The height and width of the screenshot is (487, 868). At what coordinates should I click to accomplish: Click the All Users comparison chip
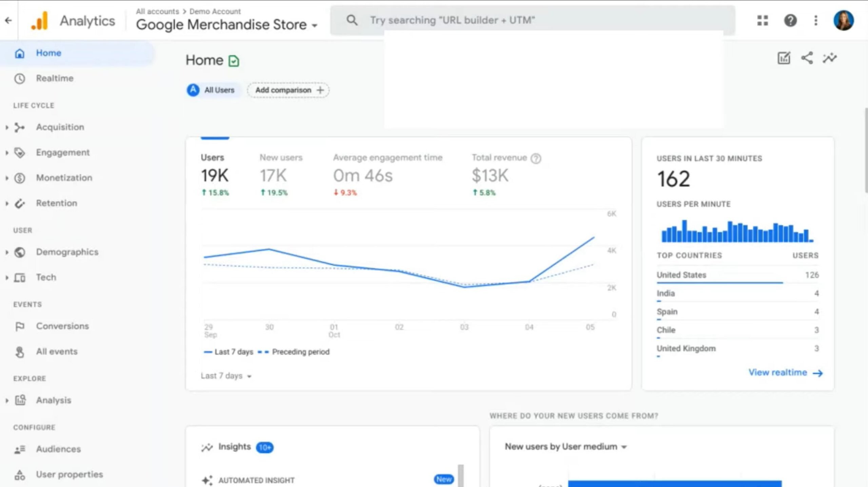coord(214,90)
